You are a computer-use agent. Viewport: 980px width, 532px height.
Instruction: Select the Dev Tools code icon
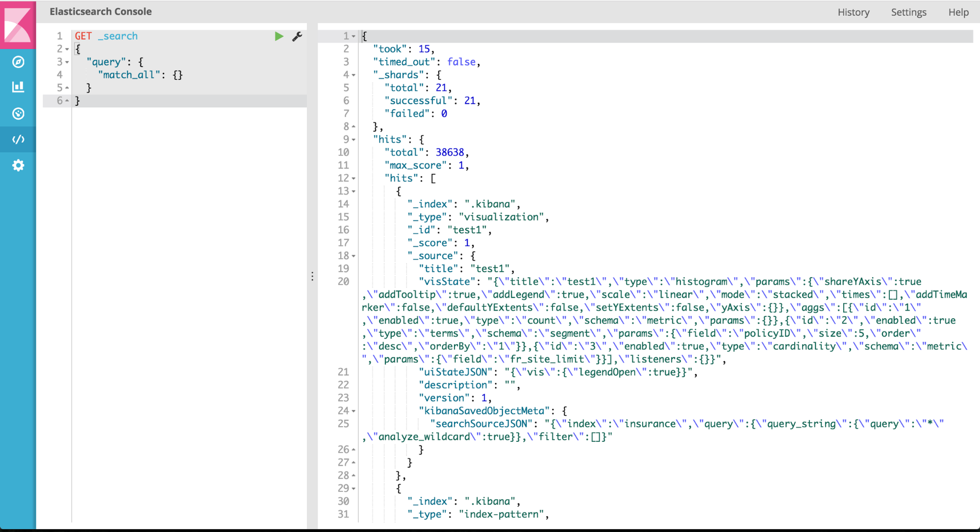point(18,140)
